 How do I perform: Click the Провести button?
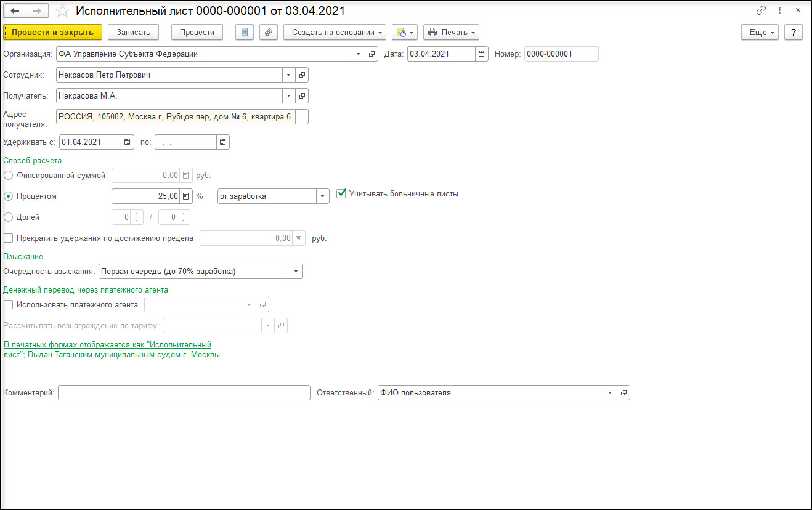point(197,32)
